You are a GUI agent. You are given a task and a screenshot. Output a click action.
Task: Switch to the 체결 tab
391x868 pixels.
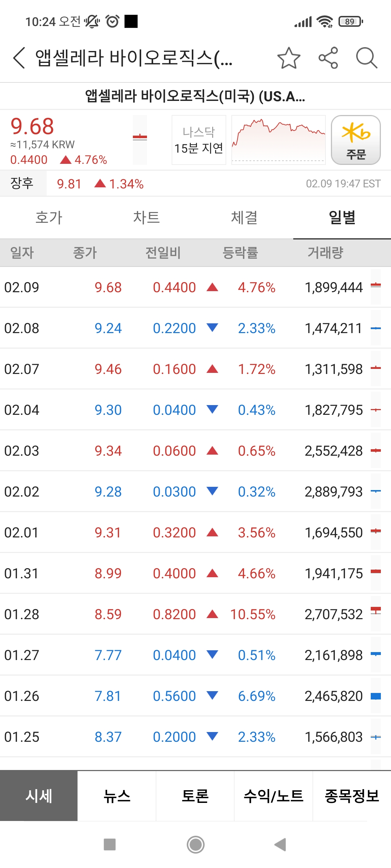coord(244,218)
